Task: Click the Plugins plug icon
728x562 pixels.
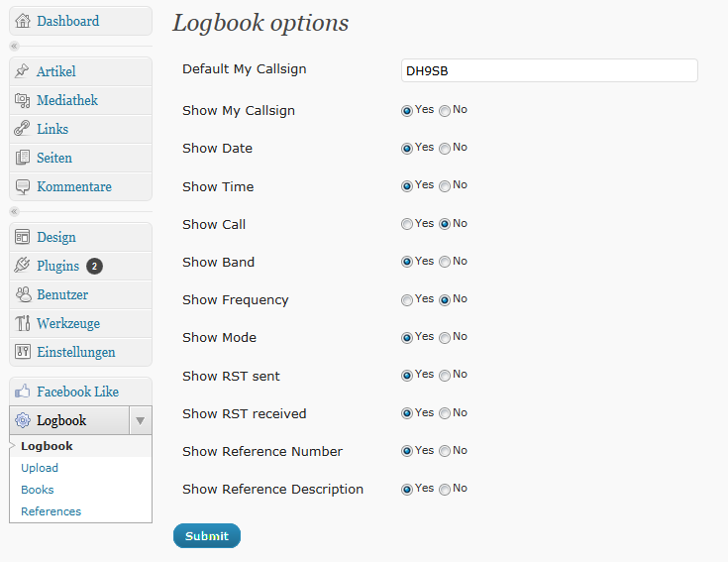Action: pyautogui.click(x=22, y=266)
